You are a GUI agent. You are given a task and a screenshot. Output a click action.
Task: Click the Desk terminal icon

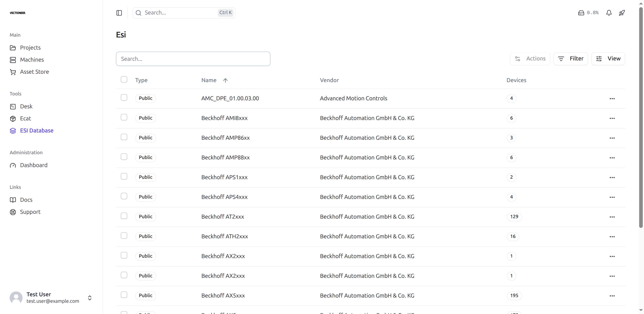point(13,106)
